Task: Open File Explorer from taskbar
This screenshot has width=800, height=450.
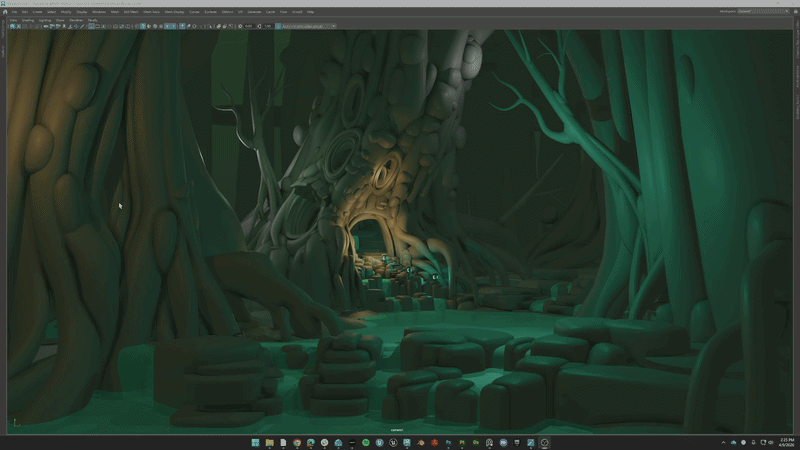Action: [269, 442]
